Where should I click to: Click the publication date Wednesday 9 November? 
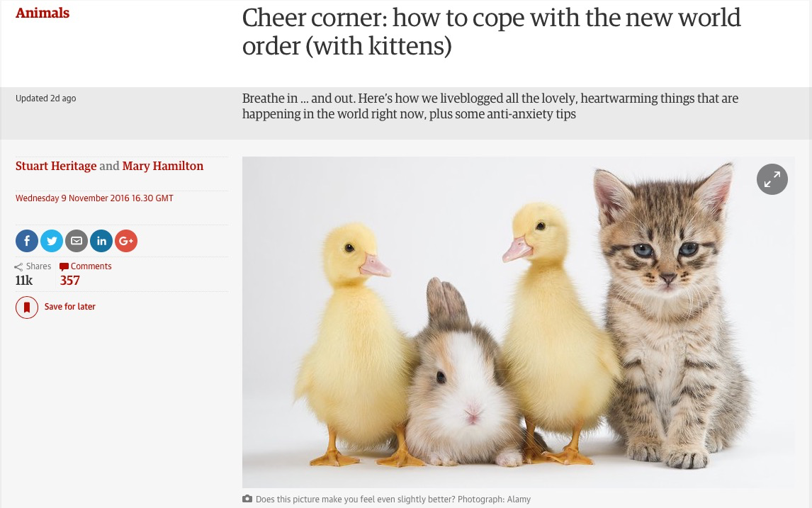tap(94, 198)
